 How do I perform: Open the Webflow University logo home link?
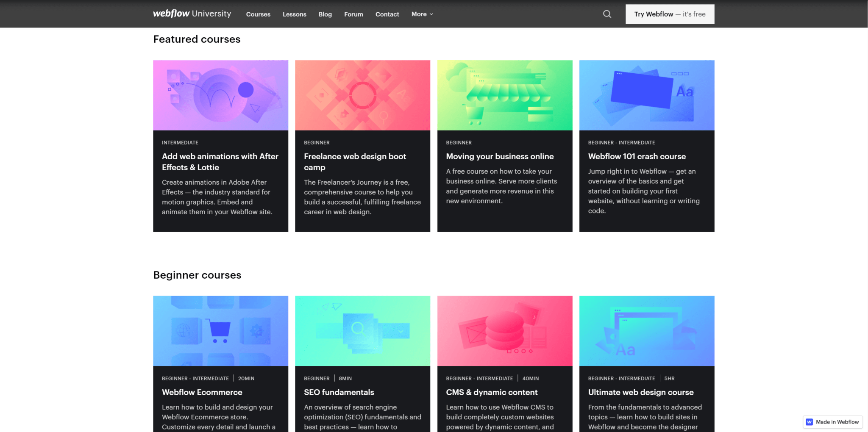[x=192, y=14]
